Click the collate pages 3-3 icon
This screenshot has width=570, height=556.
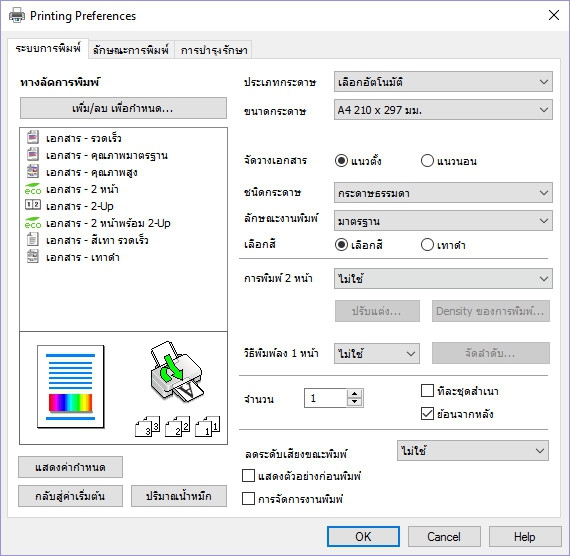[147, 426]
